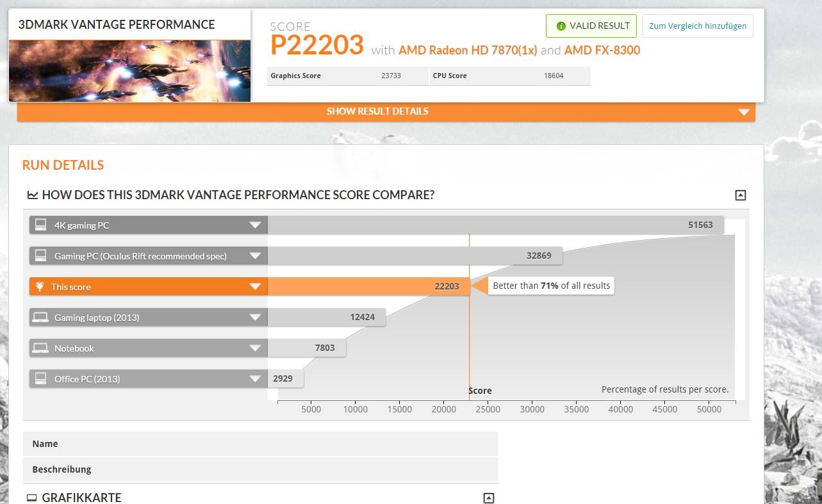Viewport: 822px width, 504px height.
Task: Expand SHOW RESULT DETAILS bar
Action: click(386, 111)
